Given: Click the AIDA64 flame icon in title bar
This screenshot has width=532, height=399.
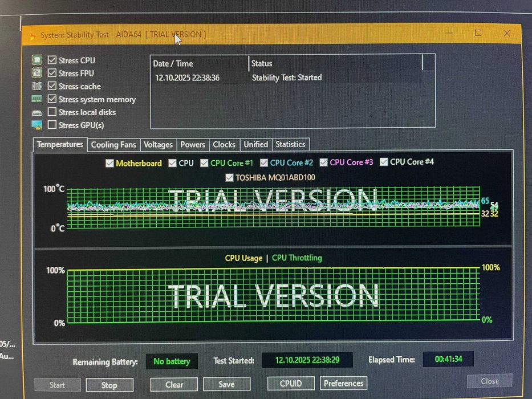Looking at the screenshot, I should click(x=33, y=35).
